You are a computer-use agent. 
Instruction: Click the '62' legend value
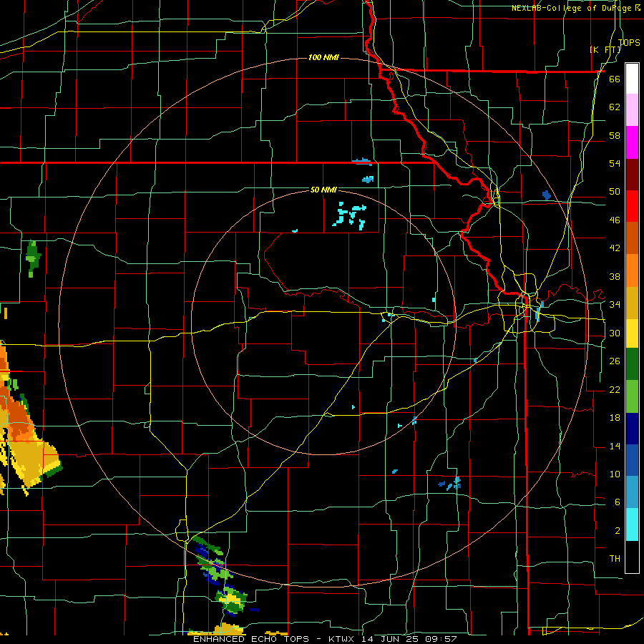click(x=615, y=107)
